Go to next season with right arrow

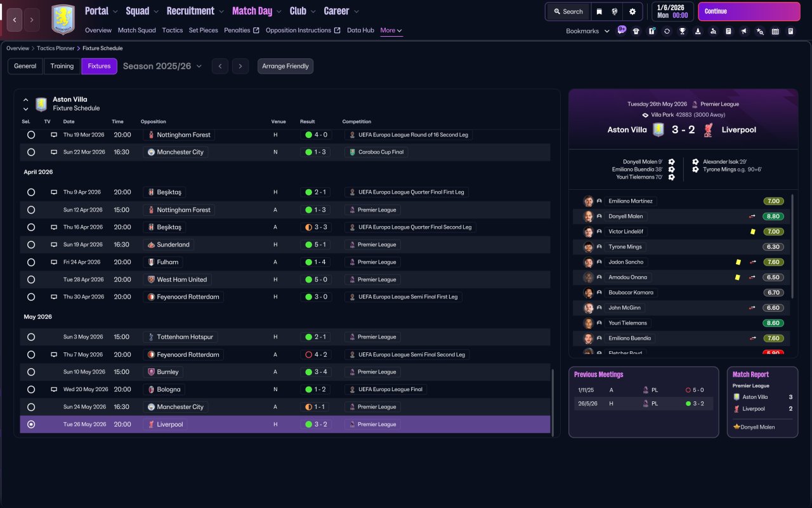(240, 66)
